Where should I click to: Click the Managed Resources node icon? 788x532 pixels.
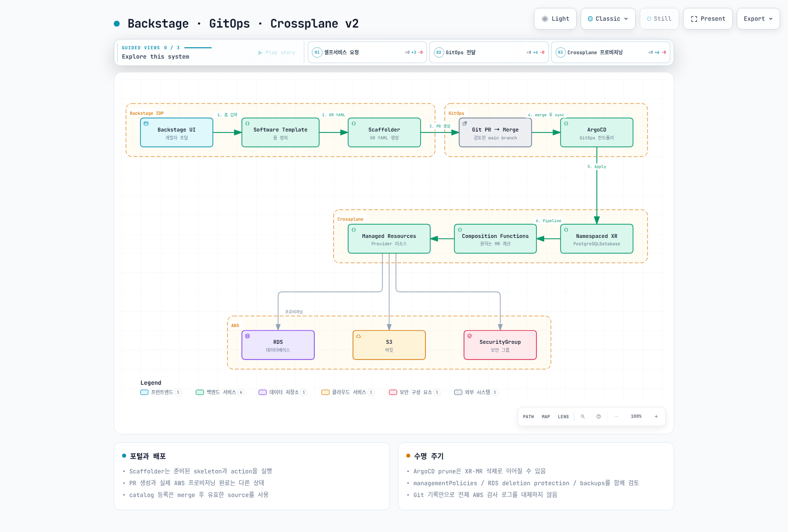click(354, 230)
